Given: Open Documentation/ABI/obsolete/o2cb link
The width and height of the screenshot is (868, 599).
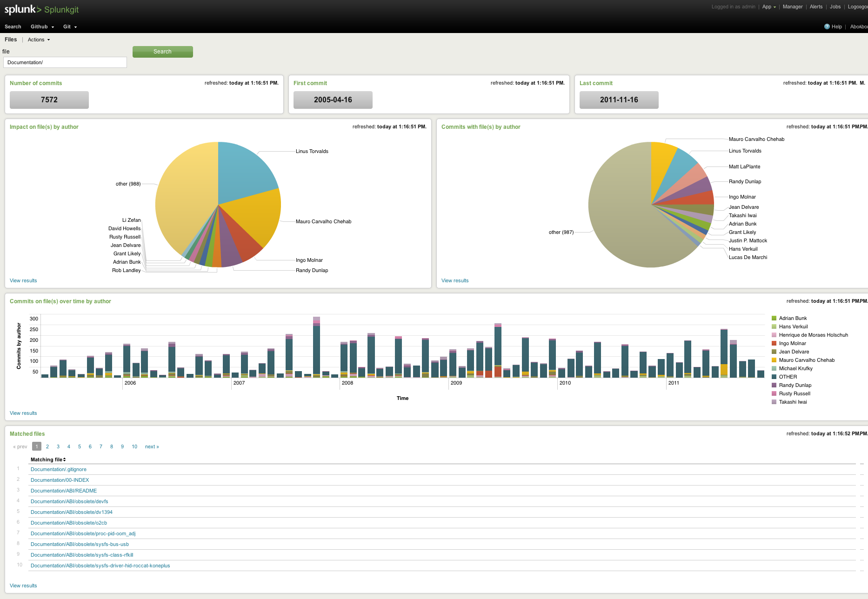Looking at the screenshot, I should pyautogui.click(x=69, y=523).
